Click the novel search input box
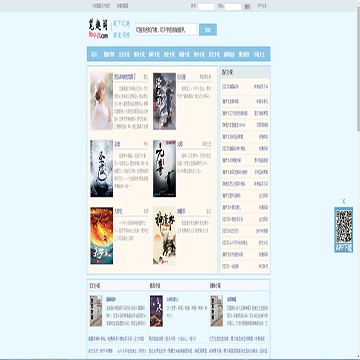The width and height of the screenshot is (360, 360). [x=166, y=29]
